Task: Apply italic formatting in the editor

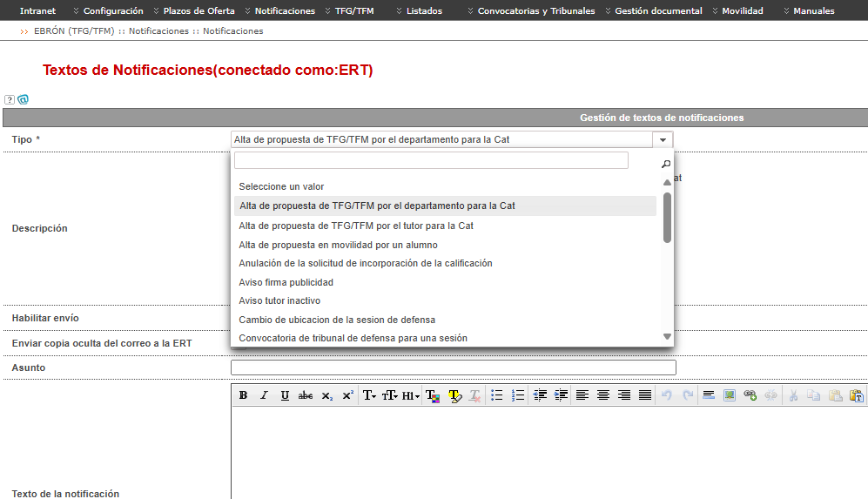Action: [x=264, y=395]
